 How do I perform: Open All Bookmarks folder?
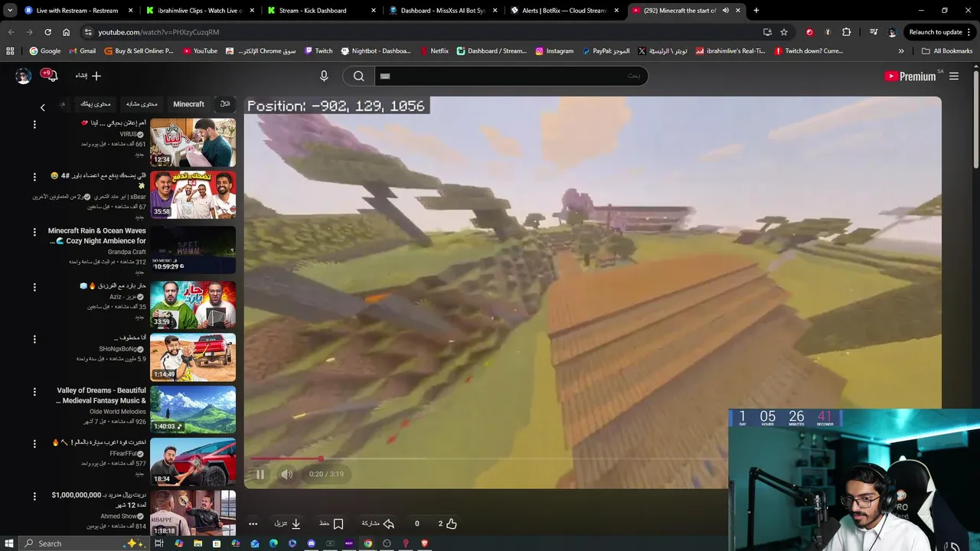[x=947, y=51]
